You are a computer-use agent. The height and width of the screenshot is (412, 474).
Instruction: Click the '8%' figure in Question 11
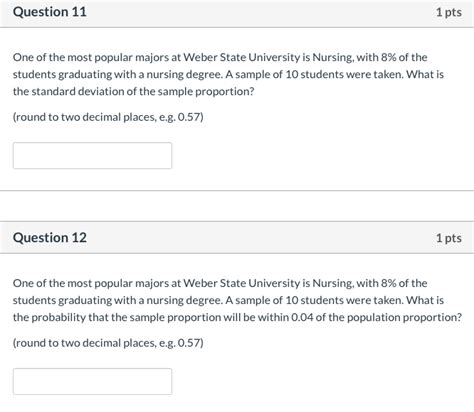point(389,57)
